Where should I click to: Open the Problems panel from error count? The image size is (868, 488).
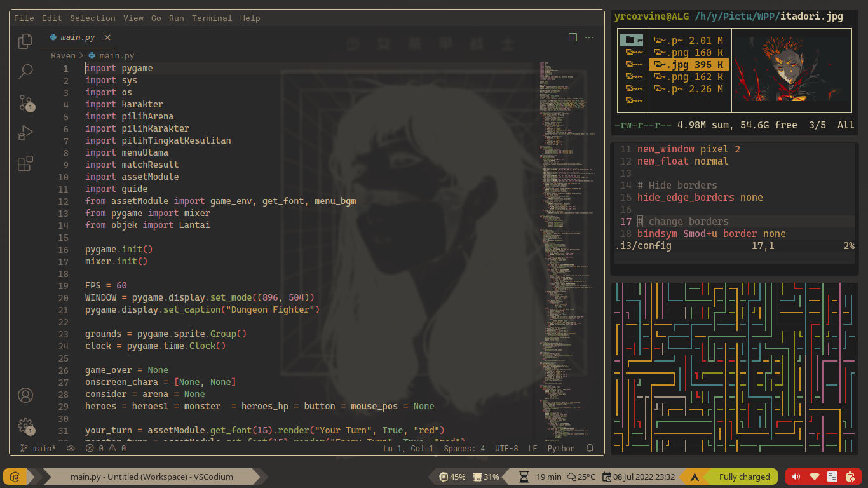(105, 448)
